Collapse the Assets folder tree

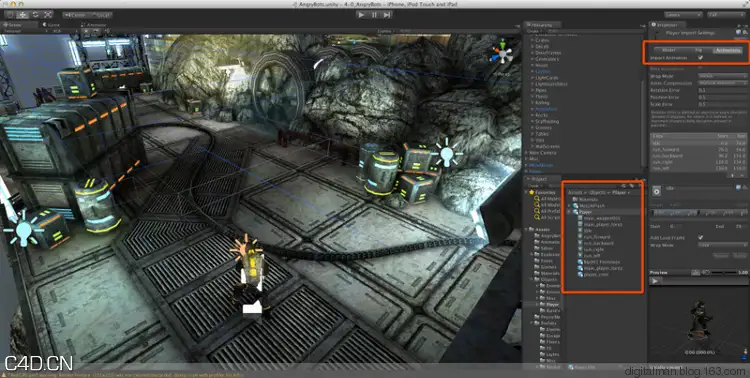[527, 230]
